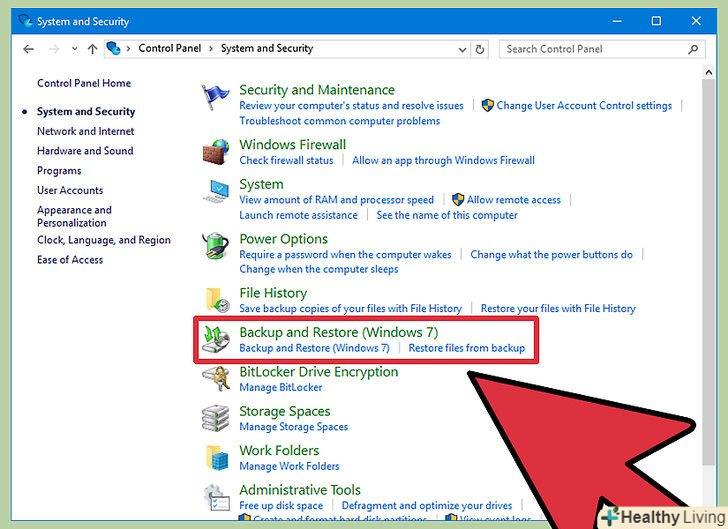Open Network and Internet category
Screen dimensions: 728x529
[85, 131]
